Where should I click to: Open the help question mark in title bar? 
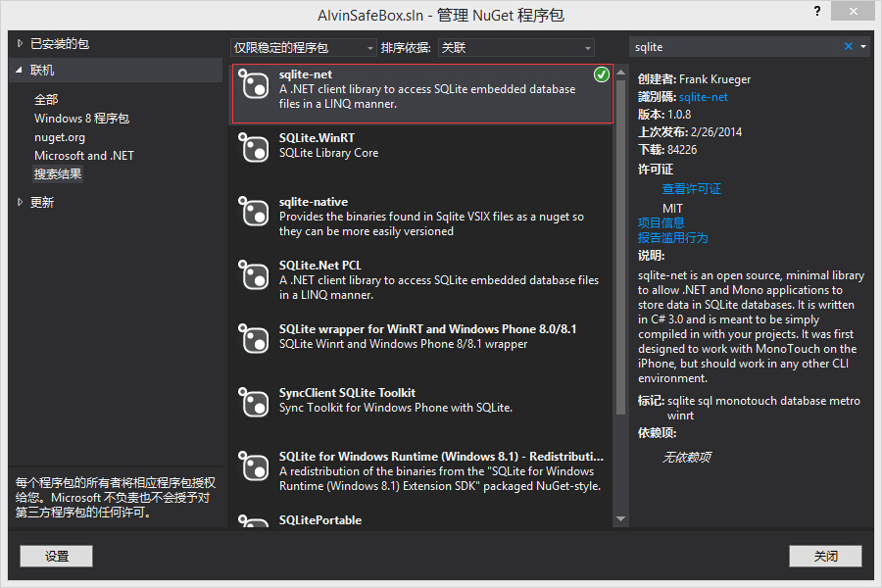[817, 11]
